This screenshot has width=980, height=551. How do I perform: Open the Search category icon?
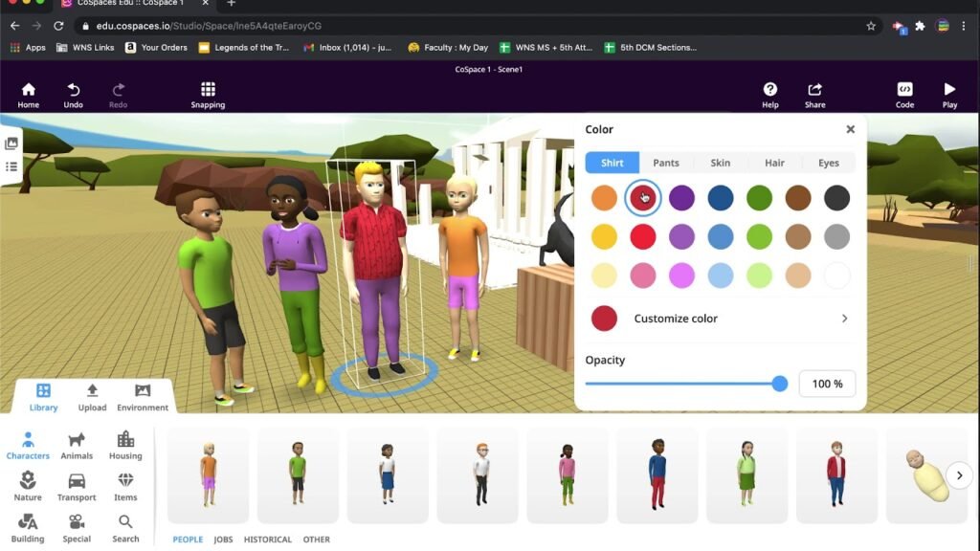125,522
